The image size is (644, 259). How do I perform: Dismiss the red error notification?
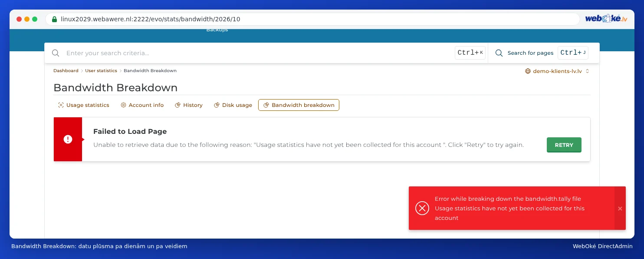coord(620,209)
